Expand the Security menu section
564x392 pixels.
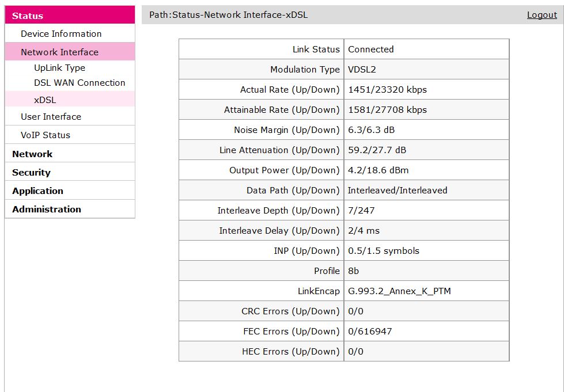click(31, 173)
